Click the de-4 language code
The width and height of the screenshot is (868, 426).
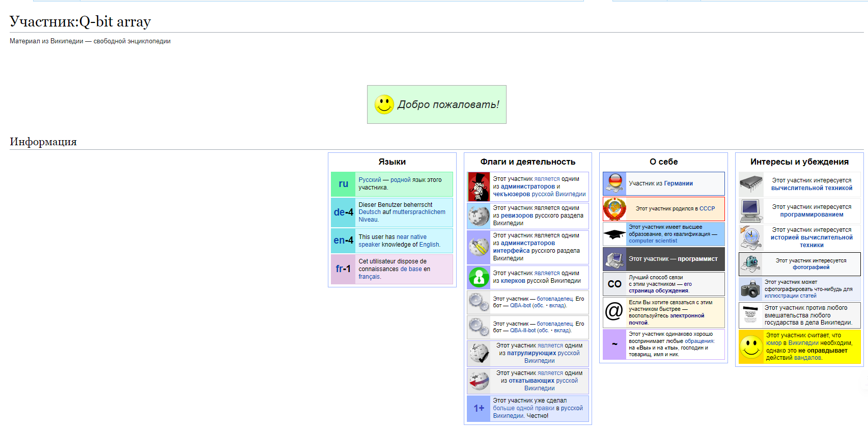[344, 212]
